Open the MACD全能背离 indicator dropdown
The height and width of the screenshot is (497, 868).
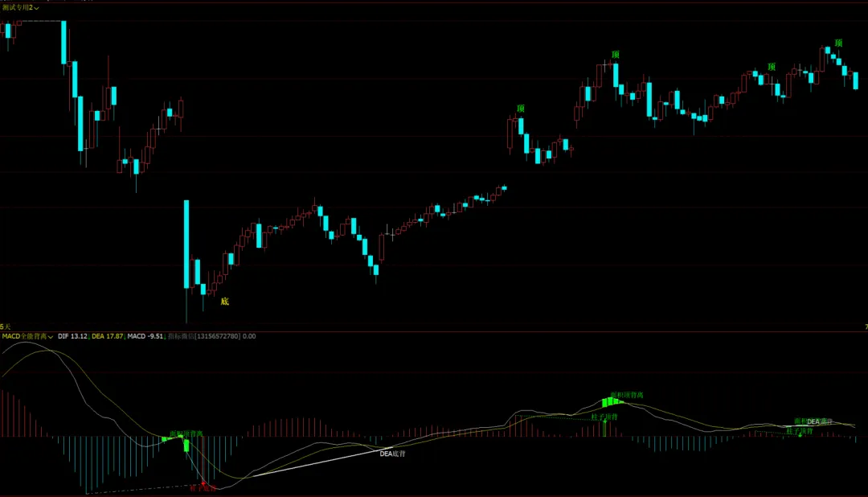pyautogui.click(x=27, y=336)
